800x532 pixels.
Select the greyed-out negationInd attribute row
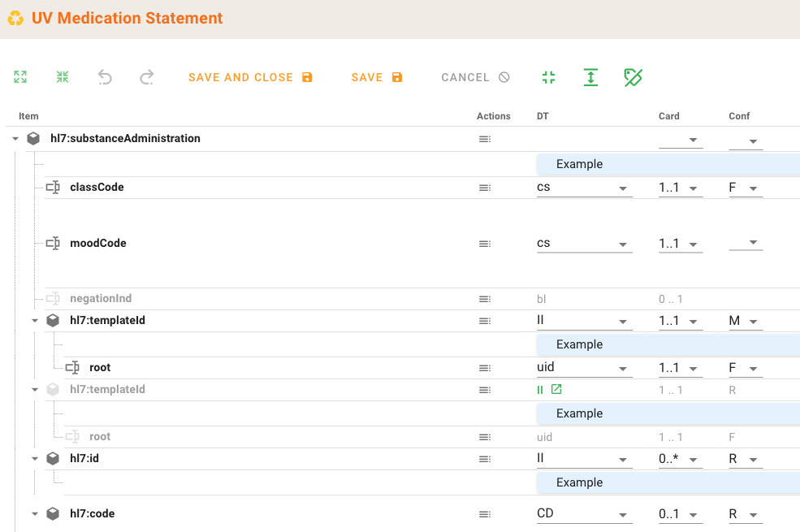(x=101, y=299)
